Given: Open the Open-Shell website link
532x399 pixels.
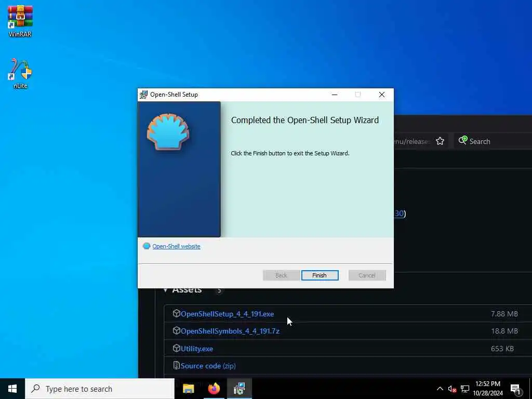Looking at the screenshot, I should point(176,246).
